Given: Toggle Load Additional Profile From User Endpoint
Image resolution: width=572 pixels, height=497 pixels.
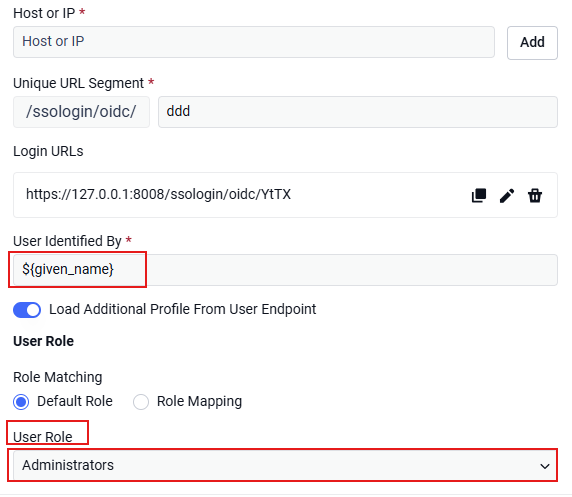Looking at the screenshot, I should (x=27, y=310).
